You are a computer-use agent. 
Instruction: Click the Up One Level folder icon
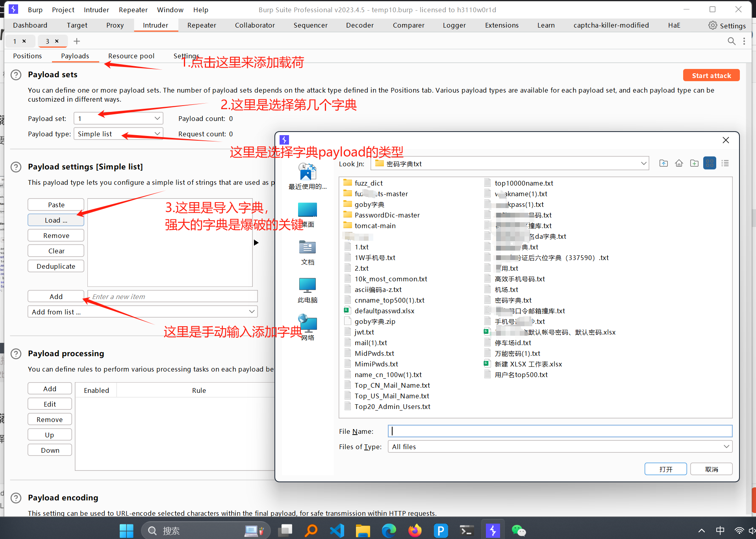pos(663,163)
